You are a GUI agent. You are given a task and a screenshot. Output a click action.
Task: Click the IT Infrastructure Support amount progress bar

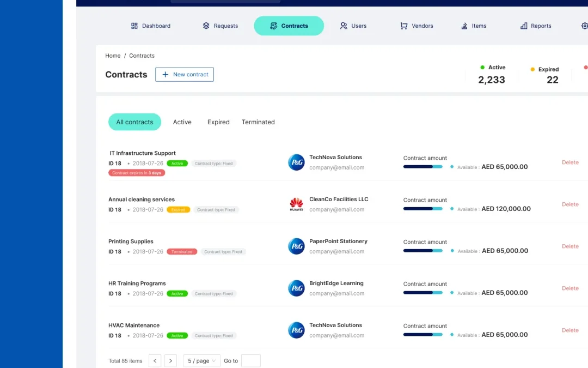click(423, 167)
